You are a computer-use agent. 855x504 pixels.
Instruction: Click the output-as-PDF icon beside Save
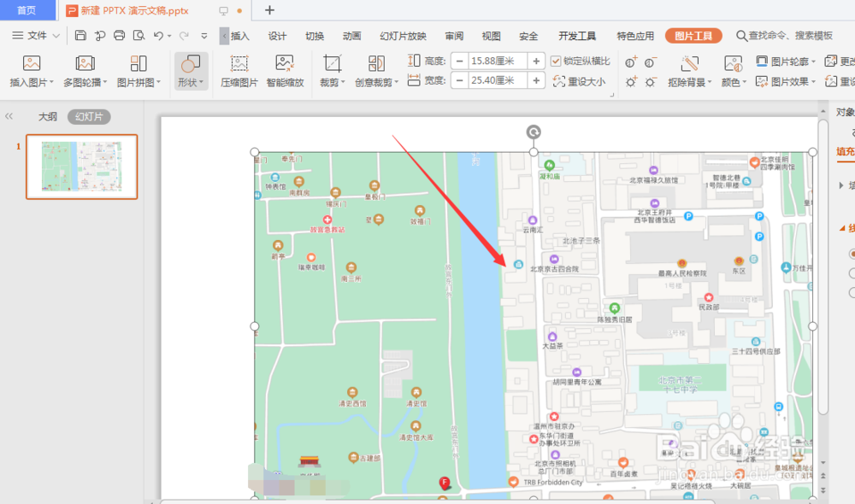tap(100, 35)
